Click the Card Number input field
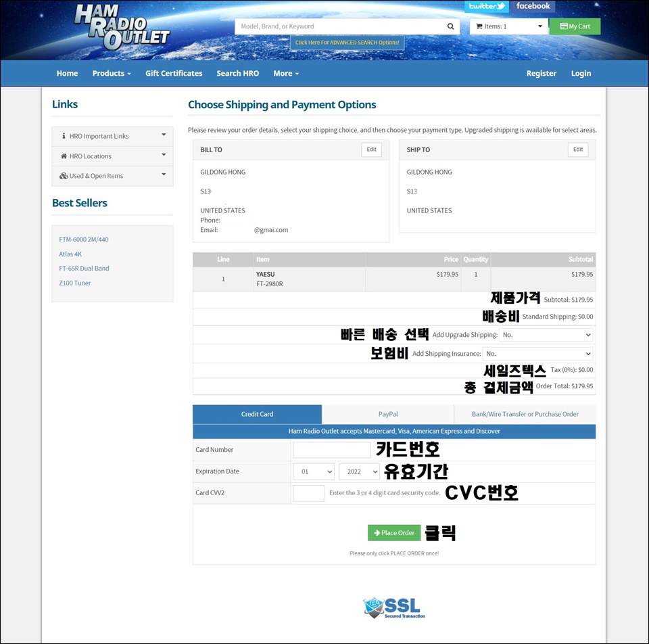This screenshot has width=649, height=644. coord(331,450)
